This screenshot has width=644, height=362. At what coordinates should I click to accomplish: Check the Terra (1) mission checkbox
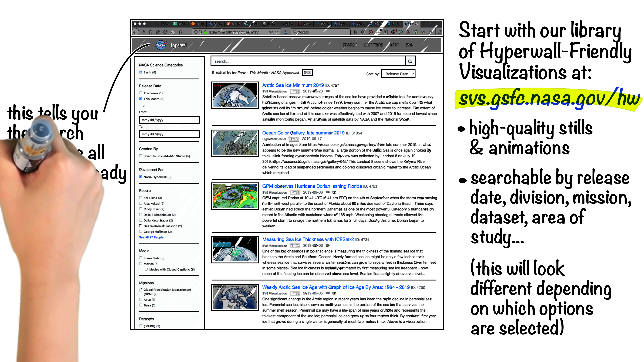(141, 305)
